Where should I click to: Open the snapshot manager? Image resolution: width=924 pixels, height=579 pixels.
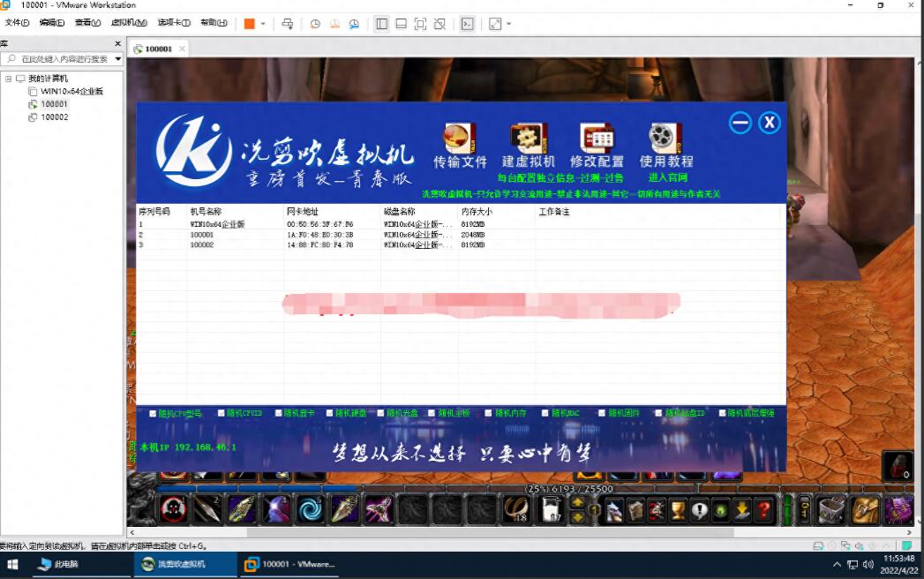354,24
